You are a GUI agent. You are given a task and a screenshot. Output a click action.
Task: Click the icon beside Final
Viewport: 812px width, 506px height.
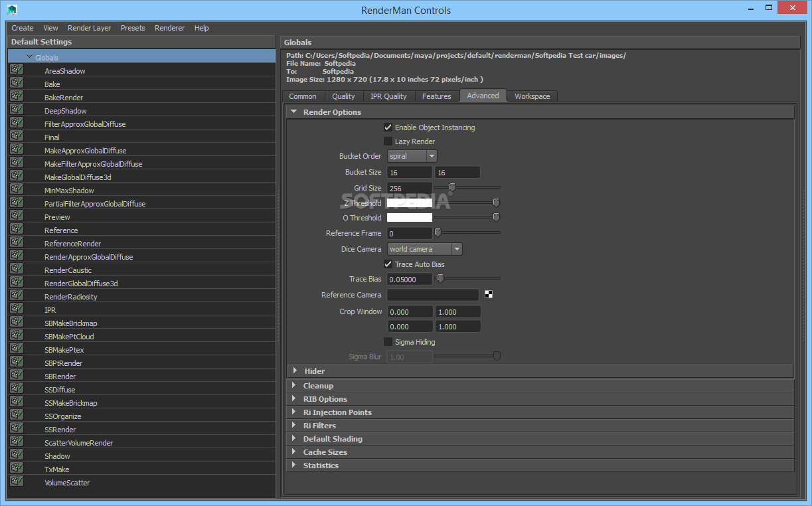point(17,137)
